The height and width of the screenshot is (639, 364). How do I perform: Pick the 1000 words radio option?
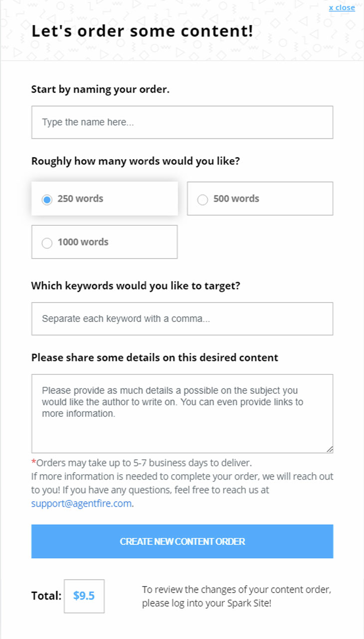(x=47, y=243)
